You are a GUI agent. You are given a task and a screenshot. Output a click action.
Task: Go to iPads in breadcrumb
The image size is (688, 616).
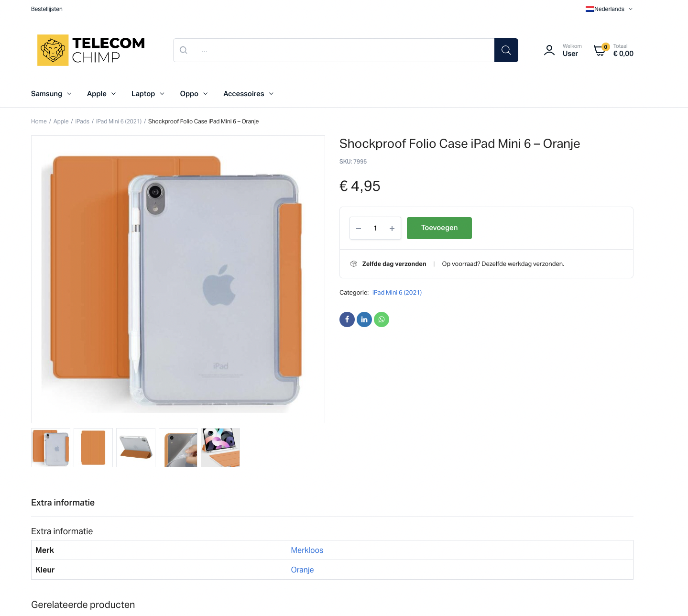coord(82,121)
